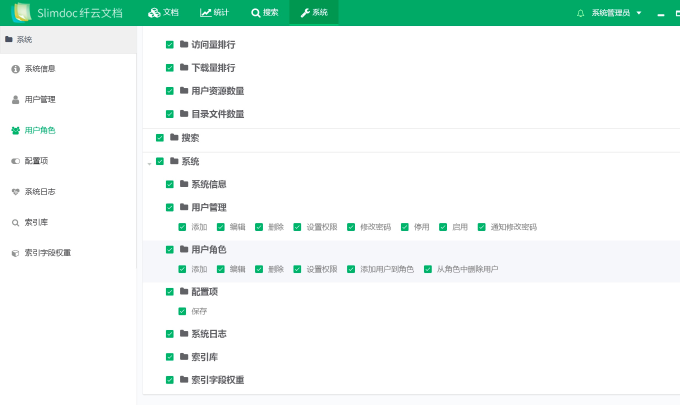Uncheck the 从角色中删除用户 checkbox

[427, 269]
